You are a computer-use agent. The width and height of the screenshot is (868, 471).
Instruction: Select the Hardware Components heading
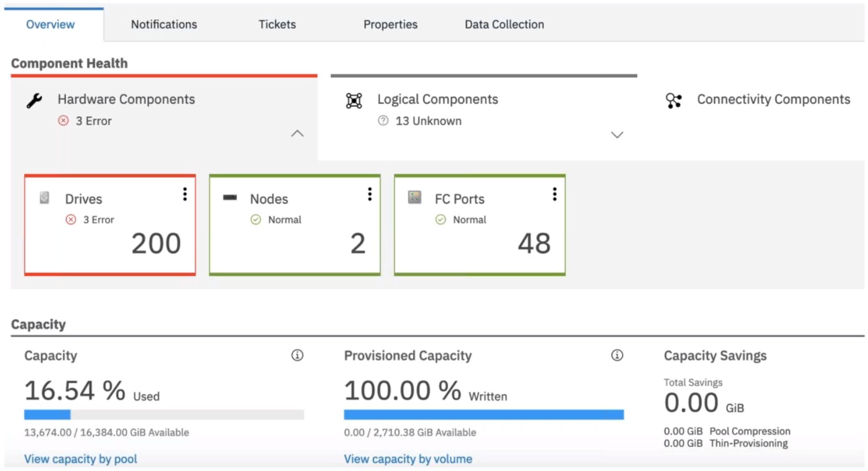tap(126, 99)
